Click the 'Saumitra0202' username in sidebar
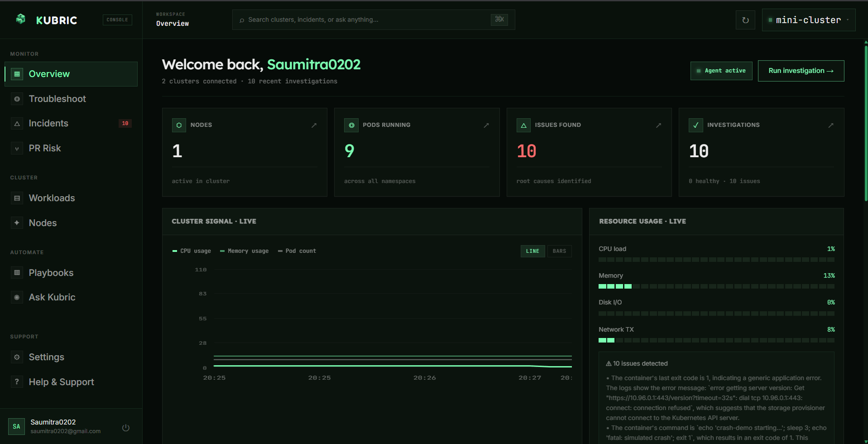The image size is (868, 444). click(53, 422)
